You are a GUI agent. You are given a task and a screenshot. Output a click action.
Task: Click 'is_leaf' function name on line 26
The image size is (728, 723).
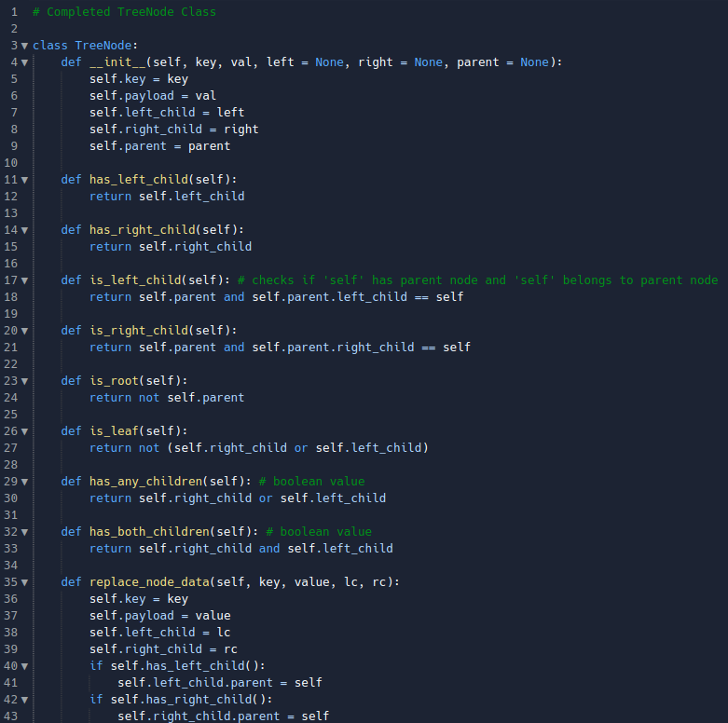click(x=115, y=431)
